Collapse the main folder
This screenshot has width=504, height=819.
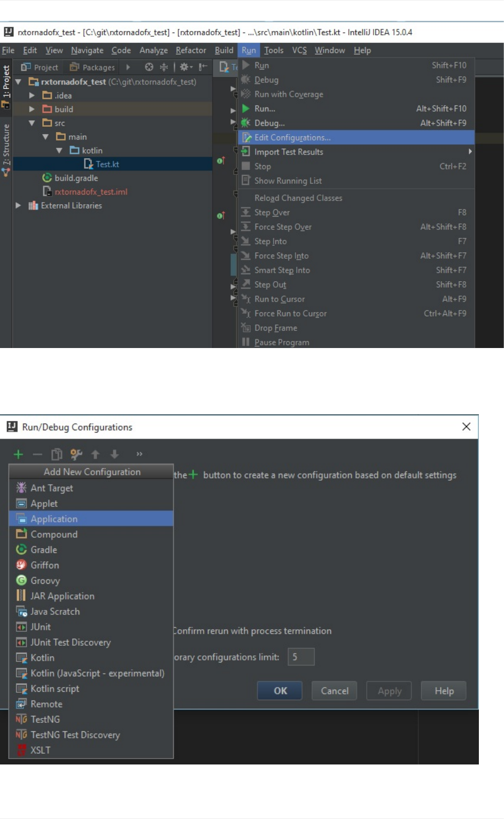pyautogui.click(x=46, y=137)
